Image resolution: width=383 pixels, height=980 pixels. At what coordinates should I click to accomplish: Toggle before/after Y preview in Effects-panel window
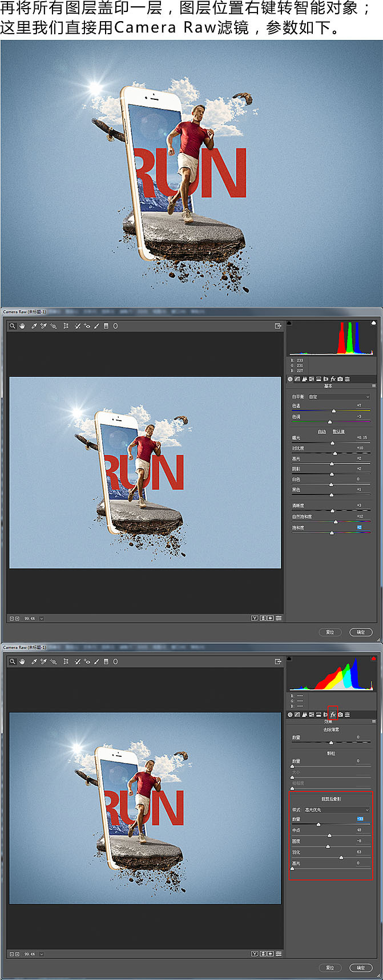click(255, 954)
